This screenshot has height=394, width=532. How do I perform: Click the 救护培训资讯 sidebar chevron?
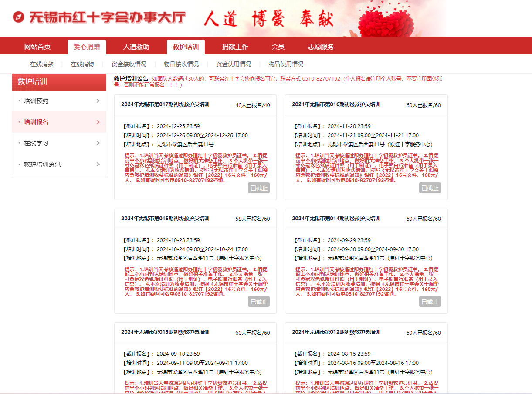[x=98, y=164]
